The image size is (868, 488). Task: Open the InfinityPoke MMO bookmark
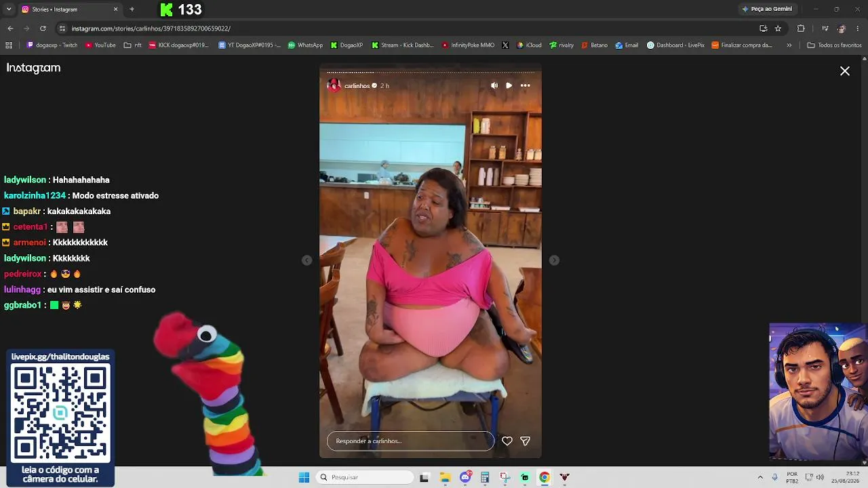468,45
